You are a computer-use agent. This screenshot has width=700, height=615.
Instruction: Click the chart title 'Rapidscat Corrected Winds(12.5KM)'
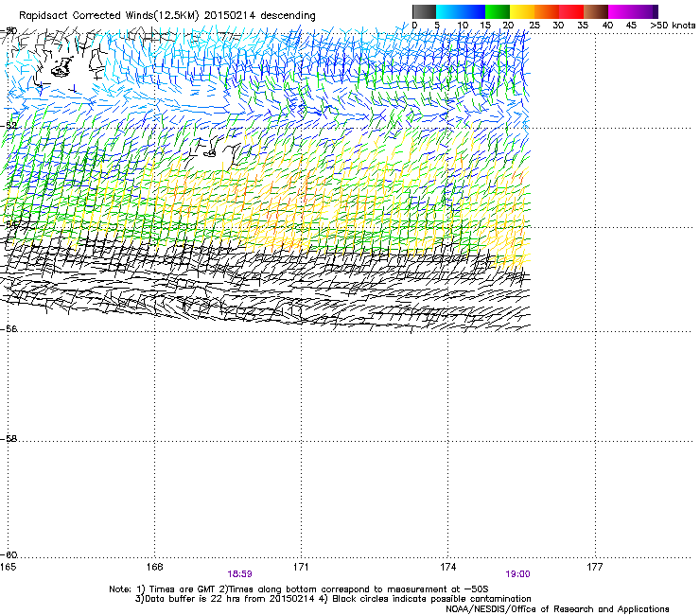tap(109, 16)
